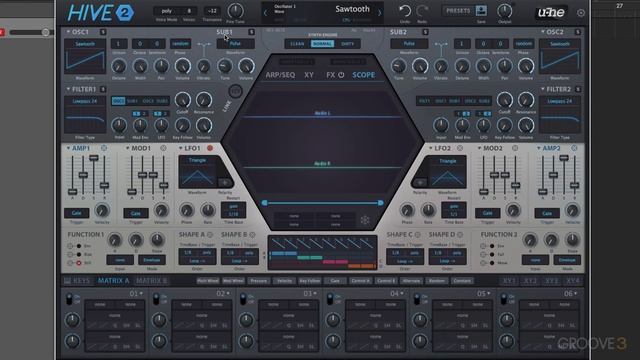Click the AMP1 modulation target icon
Viewport: 640px width, 360px height.
(x=104, y=148)
